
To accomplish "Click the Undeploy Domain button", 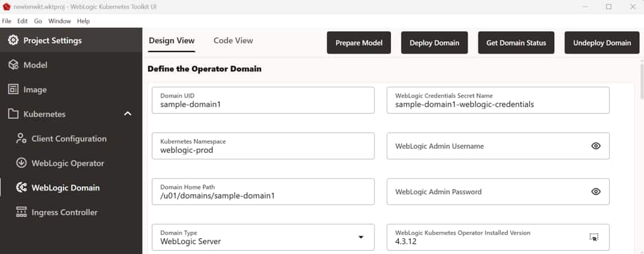I will tap(602, 43).
